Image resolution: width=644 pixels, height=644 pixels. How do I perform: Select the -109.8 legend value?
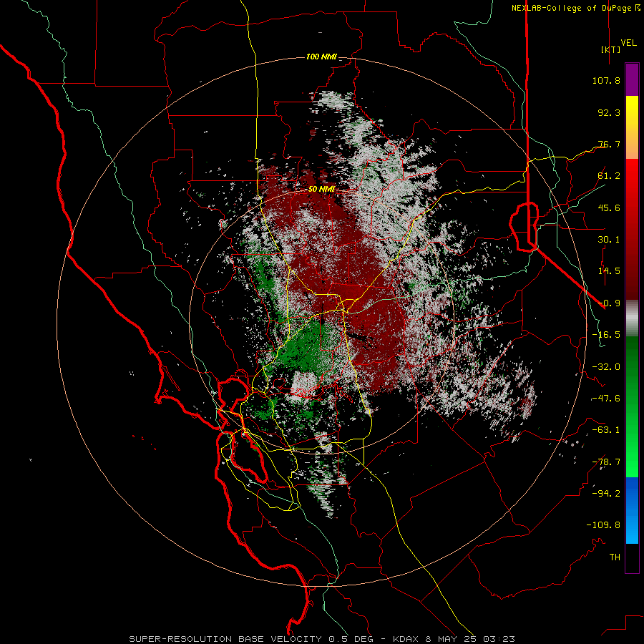pyautogui.click(x=603, y=525)
